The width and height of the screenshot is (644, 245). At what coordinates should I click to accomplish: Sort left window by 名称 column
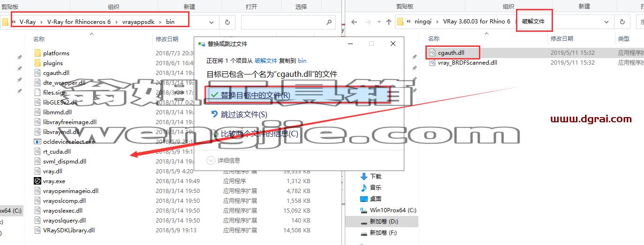coord(39,39)
